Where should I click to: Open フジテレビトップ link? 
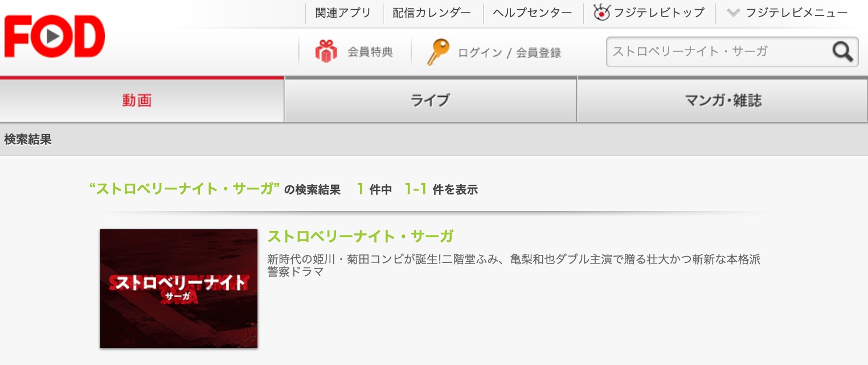click(x=659, y=13)
